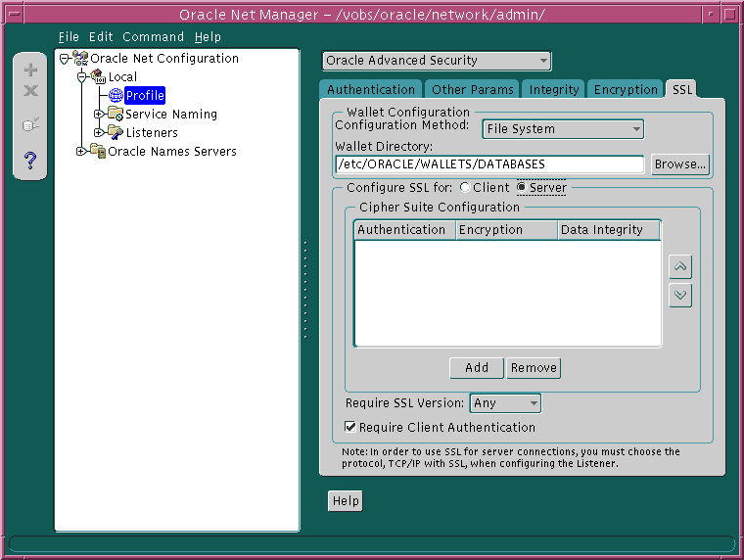Switch to the Authentication tab

tap(371, 89)
